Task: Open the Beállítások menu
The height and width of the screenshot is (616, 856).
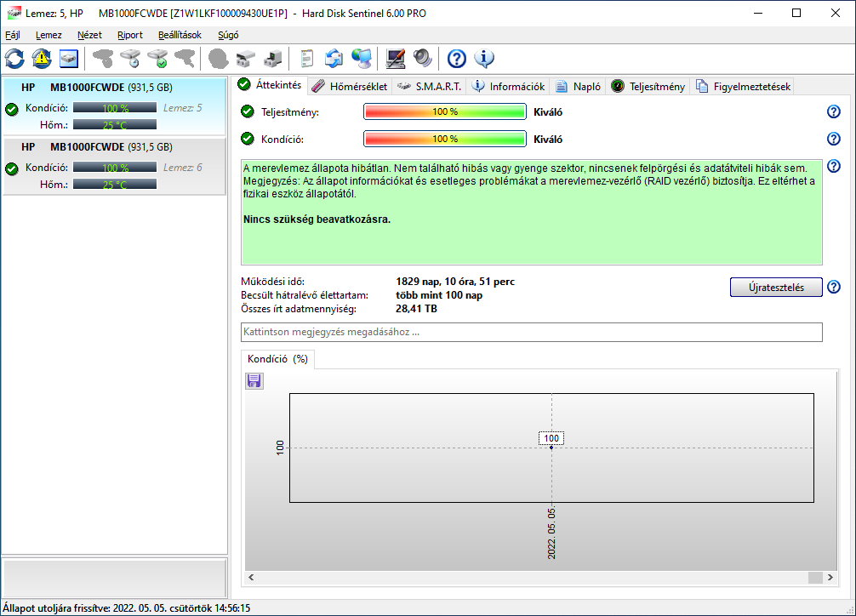Action: (180, 35)
